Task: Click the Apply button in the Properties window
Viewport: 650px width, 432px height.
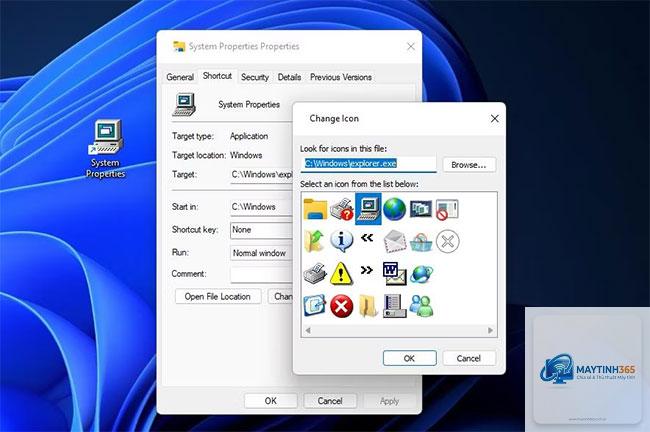Action: coord(389,401)
